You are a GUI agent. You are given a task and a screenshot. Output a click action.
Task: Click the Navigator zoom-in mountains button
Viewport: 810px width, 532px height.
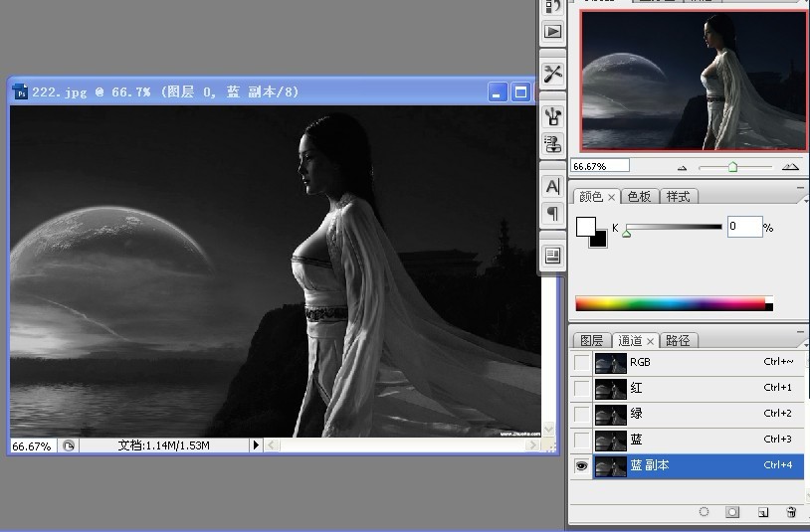tap(791, 167)
